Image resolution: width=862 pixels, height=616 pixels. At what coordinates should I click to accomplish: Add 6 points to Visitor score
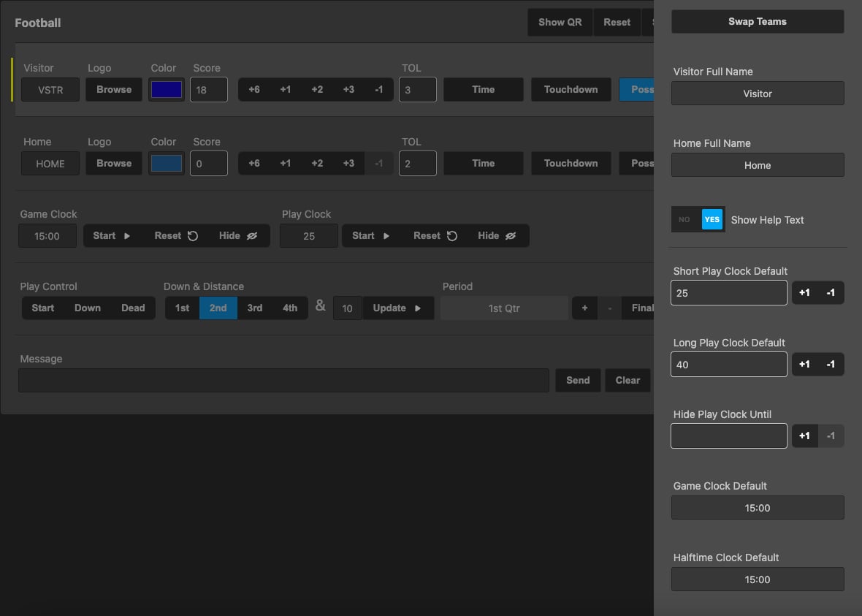pyautogui.click(x=254, y=90)
